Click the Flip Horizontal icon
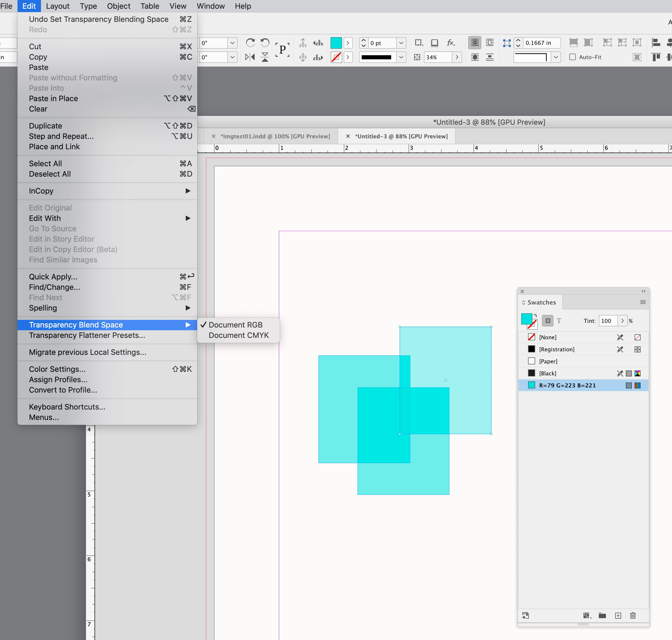 pos(250,57)
